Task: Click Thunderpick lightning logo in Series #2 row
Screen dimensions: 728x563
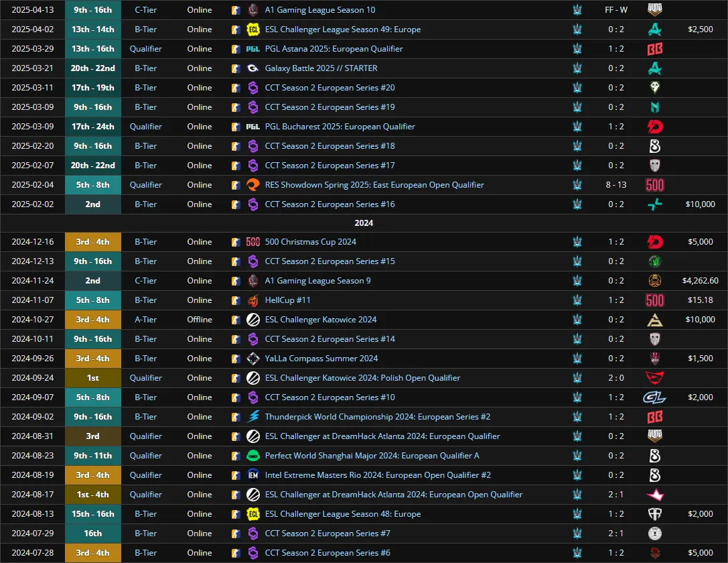Action: (253, 417)
